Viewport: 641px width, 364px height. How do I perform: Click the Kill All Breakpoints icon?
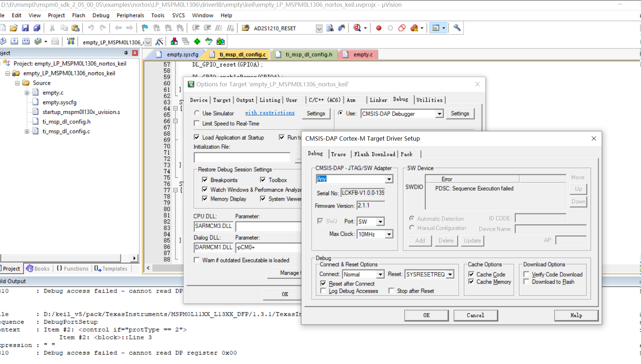[x=414, y=28]
